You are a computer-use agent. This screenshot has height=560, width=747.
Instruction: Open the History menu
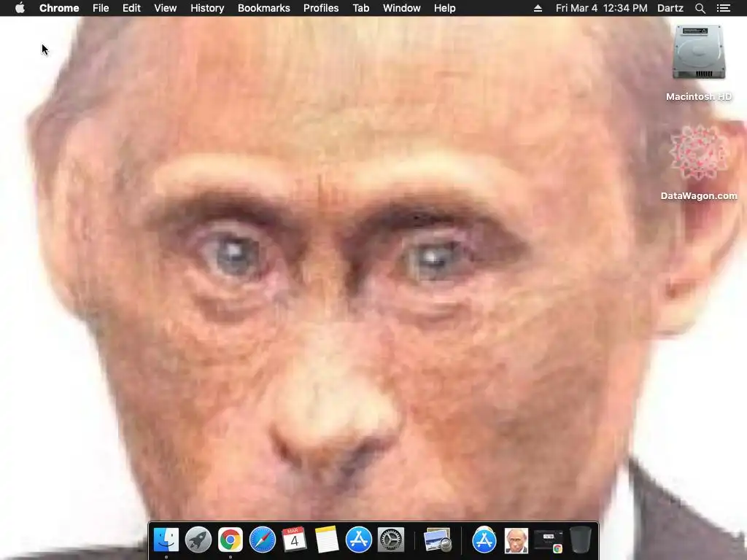(x=207, y=8)
